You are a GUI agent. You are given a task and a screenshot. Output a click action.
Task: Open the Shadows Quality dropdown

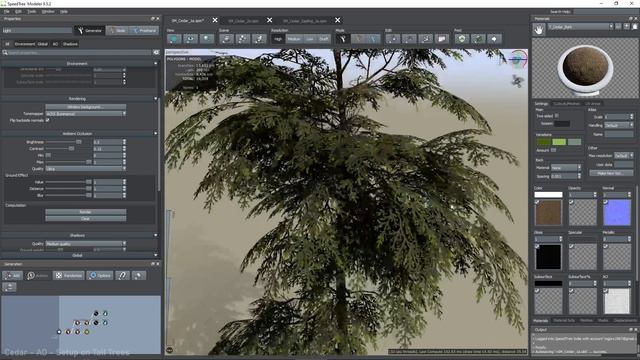(85, 244)
